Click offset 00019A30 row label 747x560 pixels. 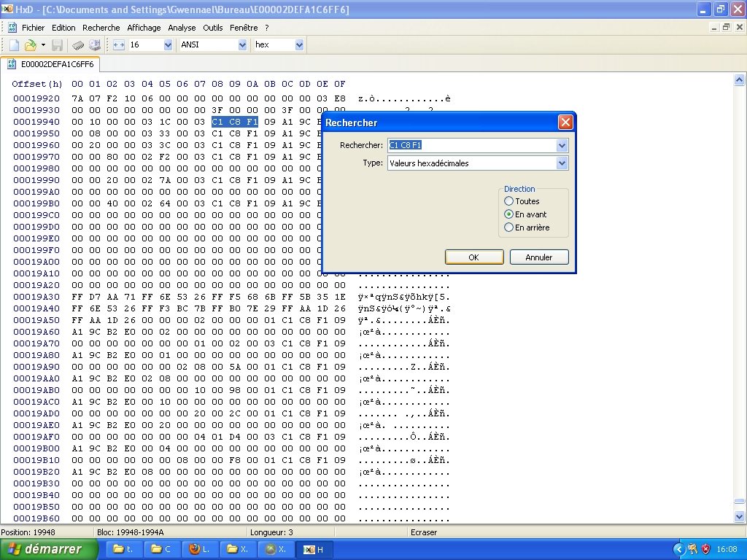tap(36, 297)
